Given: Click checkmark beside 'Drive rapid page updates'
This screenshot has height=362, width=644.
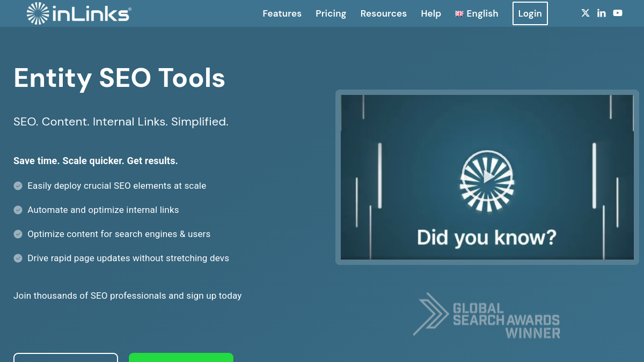Looking at the screenshot, I should (x=18, y=258).
